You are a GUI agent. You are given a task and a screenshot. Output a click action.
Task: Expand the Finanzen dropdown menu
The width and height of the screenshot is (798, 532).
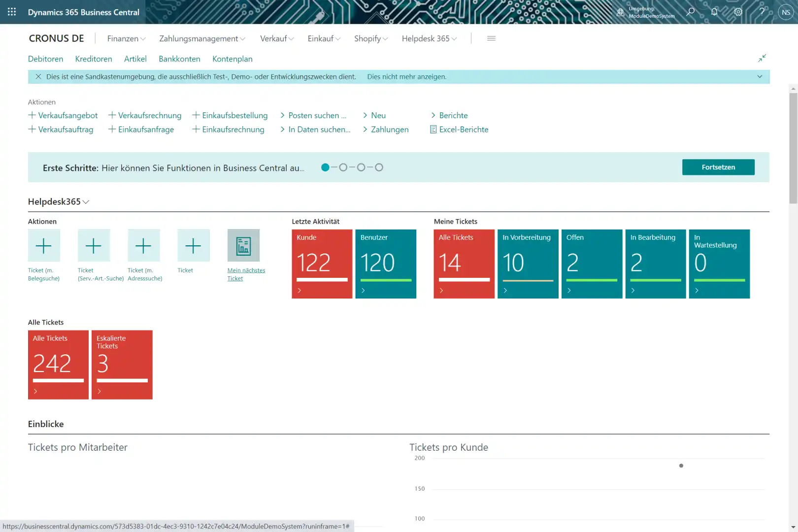126,38
